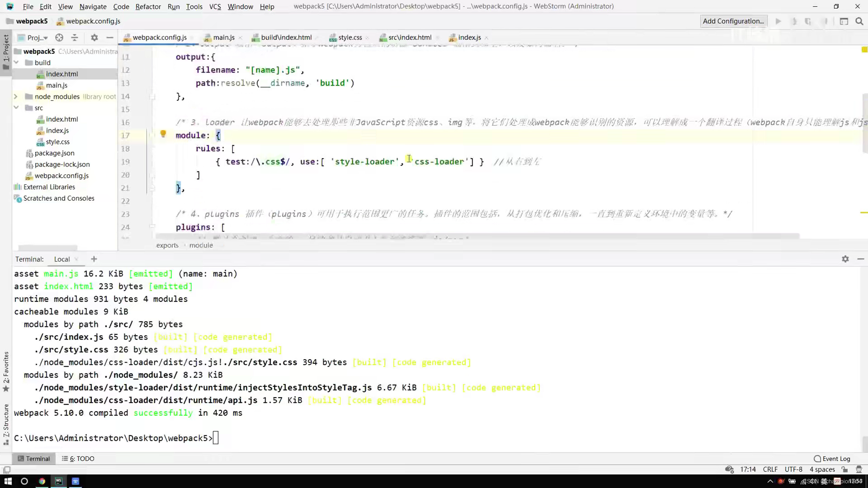Viewport: 868px width, 488px height.
Task: Click the inspections profile icon in status bar
Action: pyautogui.click(x=859, y=469)
